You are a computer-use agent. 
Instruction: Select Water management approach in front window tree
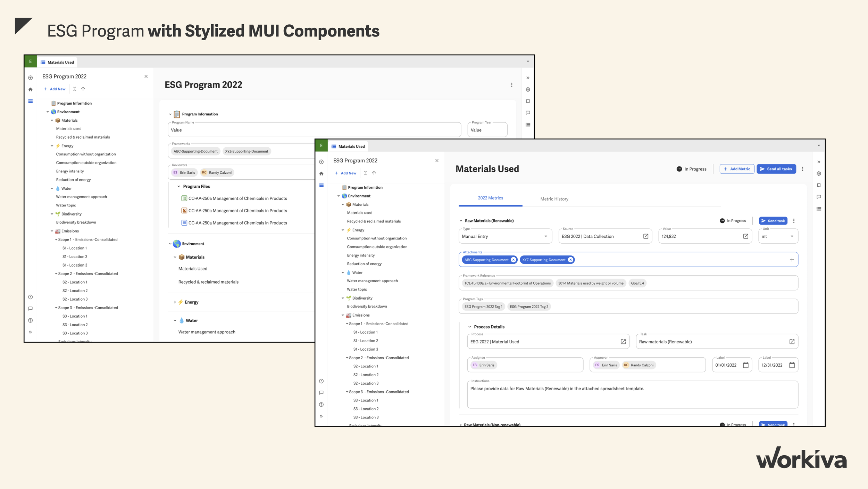[x=372, y=281]
